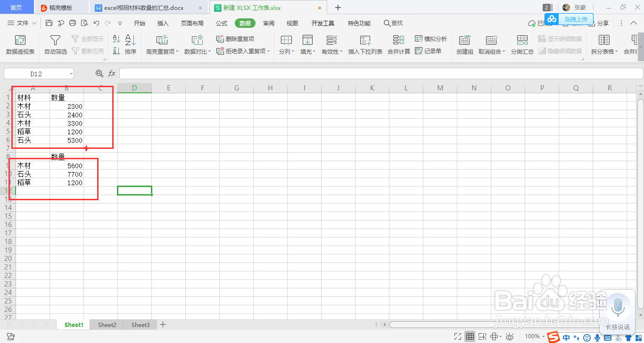Open 合并计算 consolidate tool
Screen dimensions: 644x343
pos(399,45)
